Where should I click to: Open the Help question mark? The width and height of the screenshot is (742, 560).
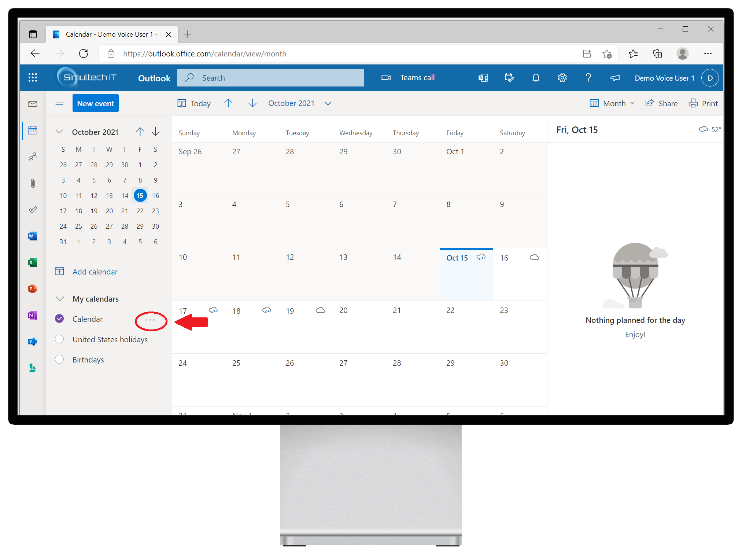coord(588,78)
